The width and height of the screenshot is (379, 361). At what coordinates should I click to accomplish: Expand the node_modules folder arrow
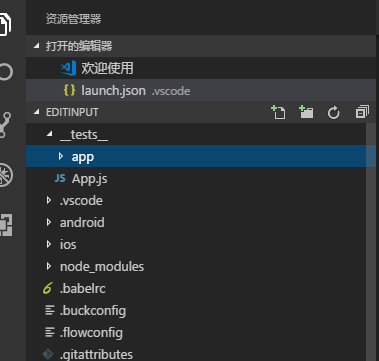(49, 266)
